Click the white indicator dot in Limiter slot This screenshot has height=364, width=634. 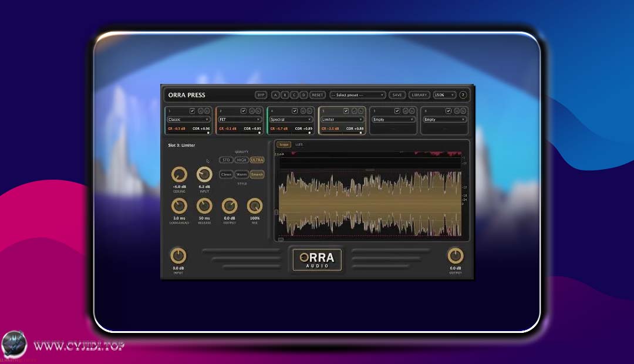pos(360,133)
